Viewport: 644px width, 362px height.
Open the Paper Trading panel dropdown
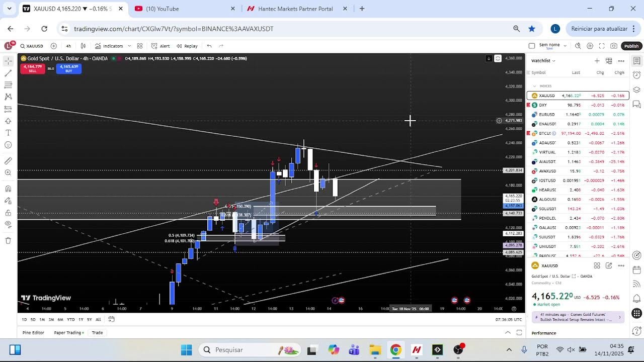(x=70, y=333)
